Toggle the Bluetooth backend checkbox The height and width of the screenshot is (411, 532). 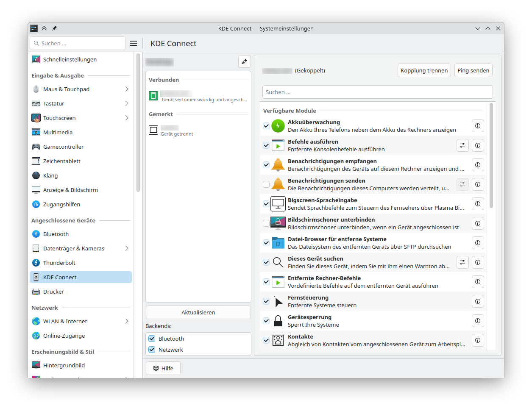(152, 339)
